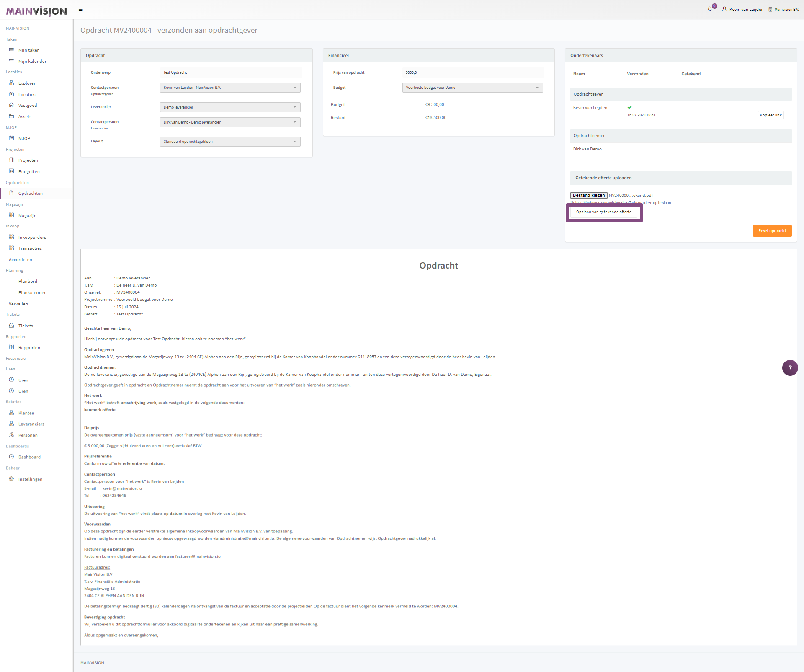804x672 pixels.
Task: Click the Tickets sidebar icon
Action: point(11,326)
